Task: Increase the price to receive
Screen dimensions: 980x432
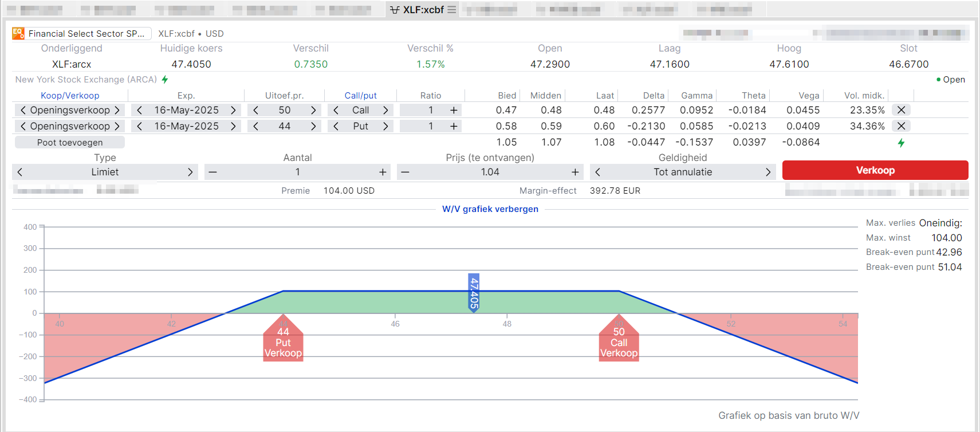Action: click(575, 172)
